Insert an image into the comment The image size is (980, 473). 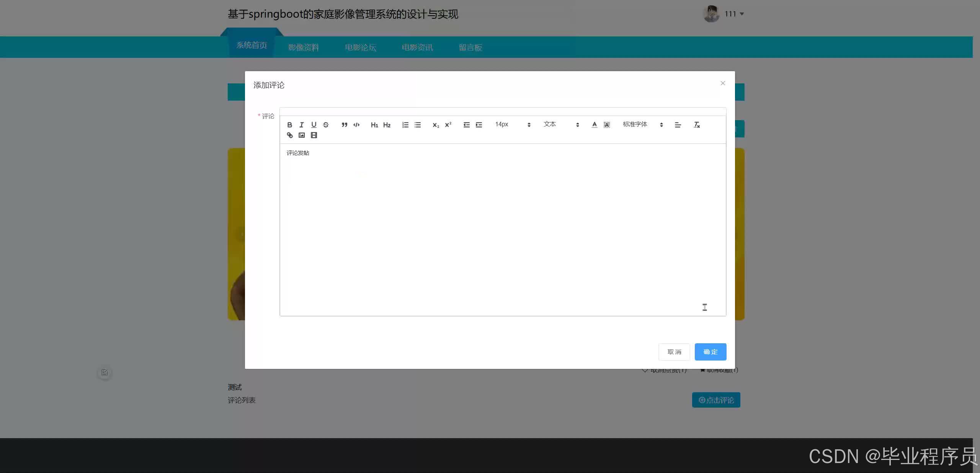[x=302, y=135]
